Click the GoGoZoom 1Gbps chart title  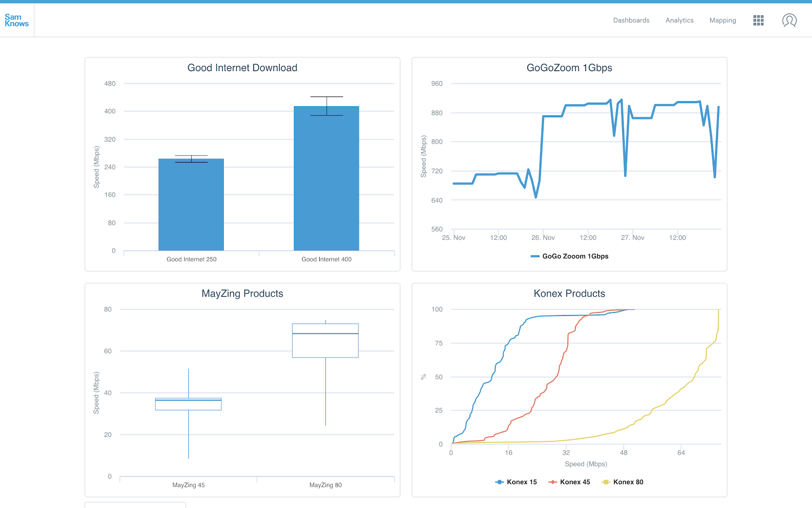tap(569, 68)
